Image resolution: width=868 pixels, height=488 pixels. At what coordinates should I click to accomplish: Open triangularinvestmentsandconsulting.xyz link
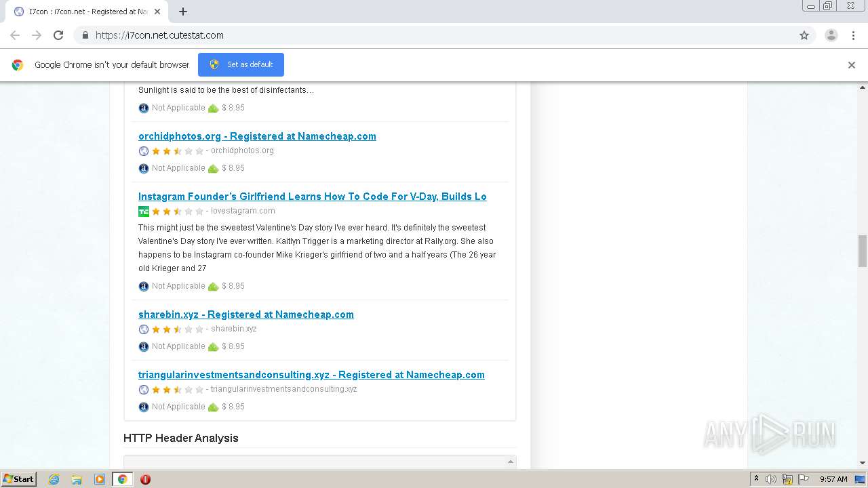pyautogui.click(x=311, y=375)
